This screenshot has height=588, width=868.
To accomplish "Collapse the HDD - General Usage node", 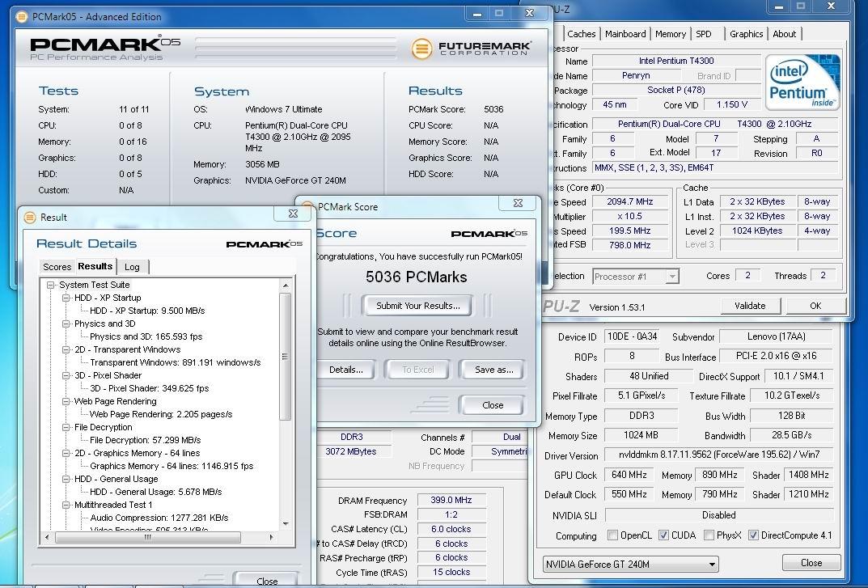I will 66,479.
